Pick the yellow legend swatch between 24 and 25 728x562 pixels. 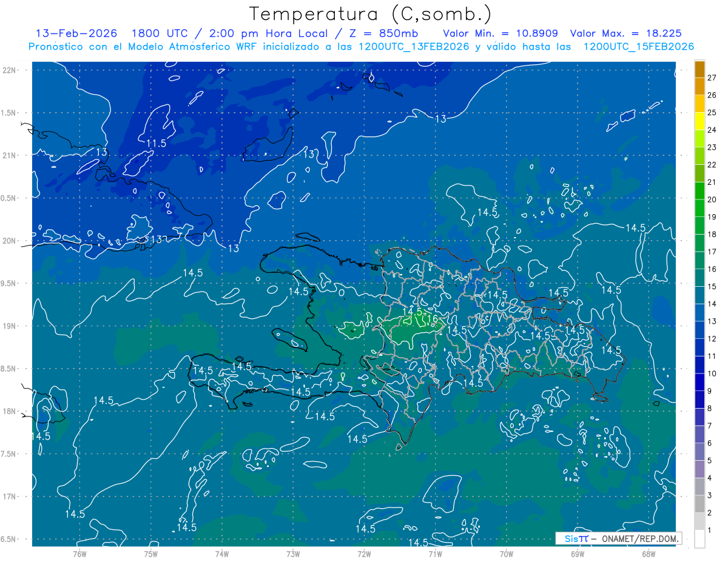(699, 121)
